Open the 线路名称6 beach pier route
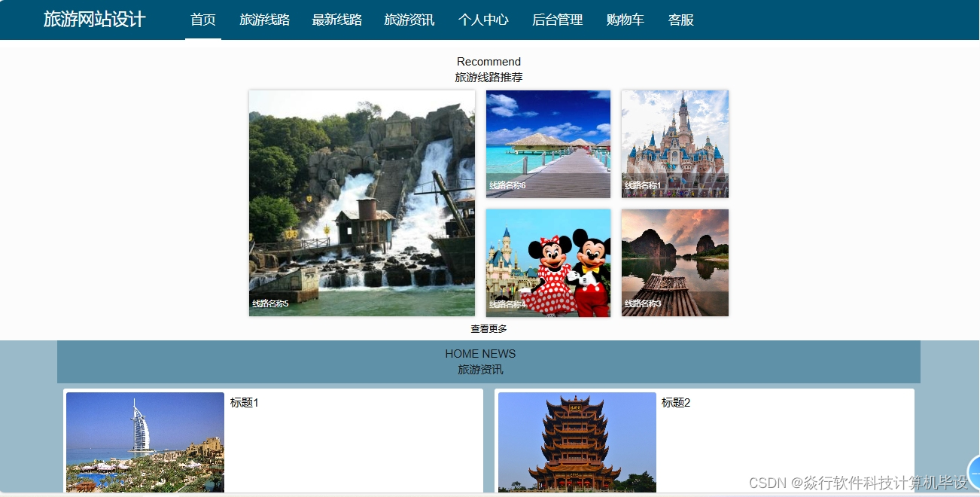 tap(548, 143)
